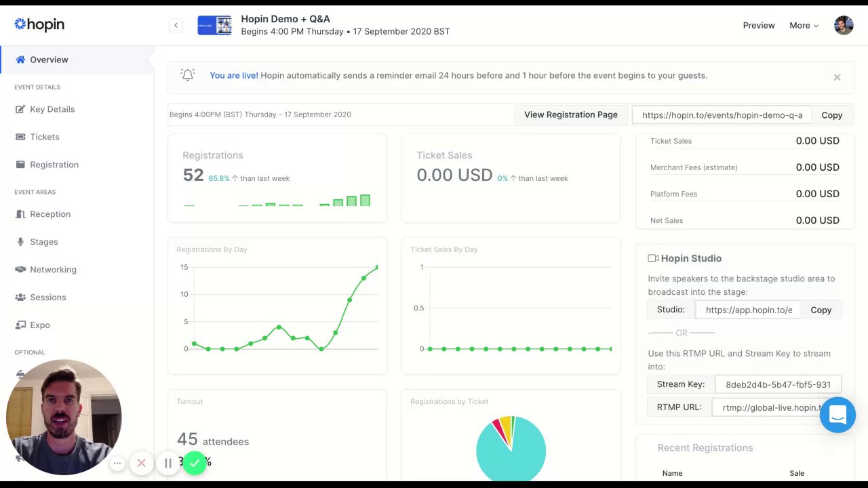Image resolution: width=868 pixels, height=488 pixels.
Task: Click the Net Sales amount
Action: coord(817,220)
